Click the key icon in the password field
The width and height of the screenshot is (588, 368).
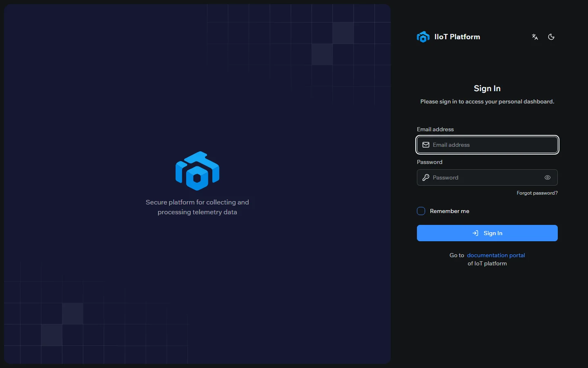(x=426, y=177)
